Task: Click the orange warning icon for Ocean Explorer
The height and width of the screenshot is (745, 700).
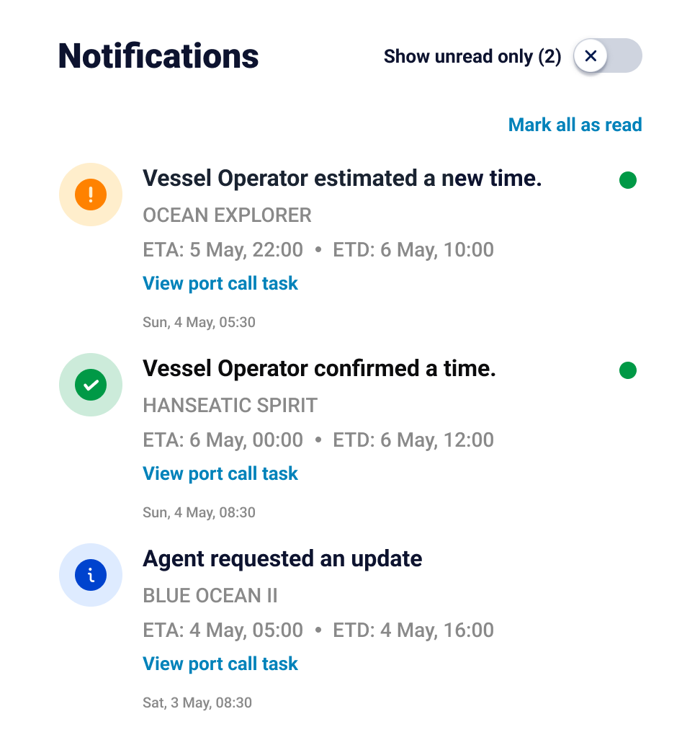Action: (x=91, y=195)
